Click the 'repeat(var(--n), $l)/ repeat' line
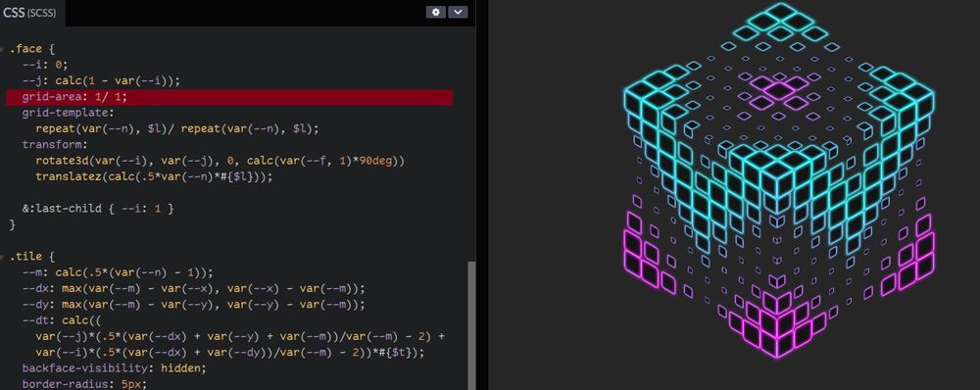980x390 pixels. pyautogui.click(x=176, y=128)
